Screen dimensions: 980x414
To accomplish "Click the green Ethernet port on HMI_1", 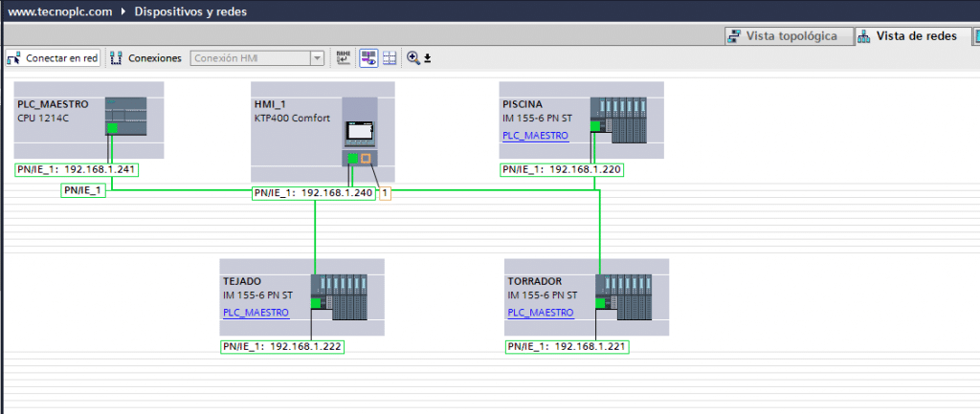I will tap(352, 159).
